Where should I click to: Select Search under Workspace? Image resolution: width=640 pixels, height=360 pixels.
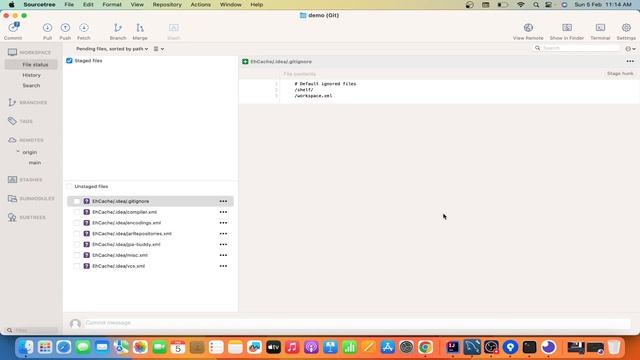pyautogui.click(x=31, y=86)
